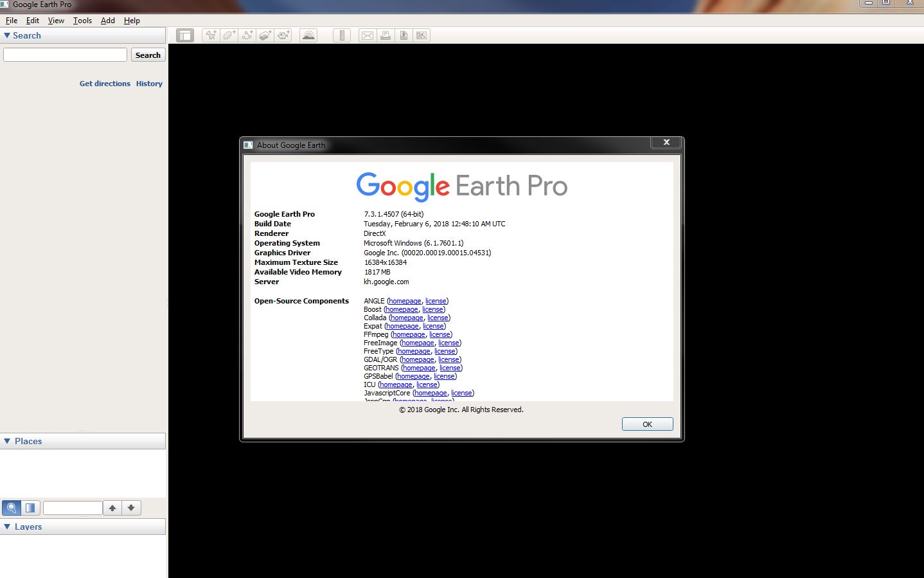Open the Add menu
Screen dimensions: 924x578
pos(108,21)
